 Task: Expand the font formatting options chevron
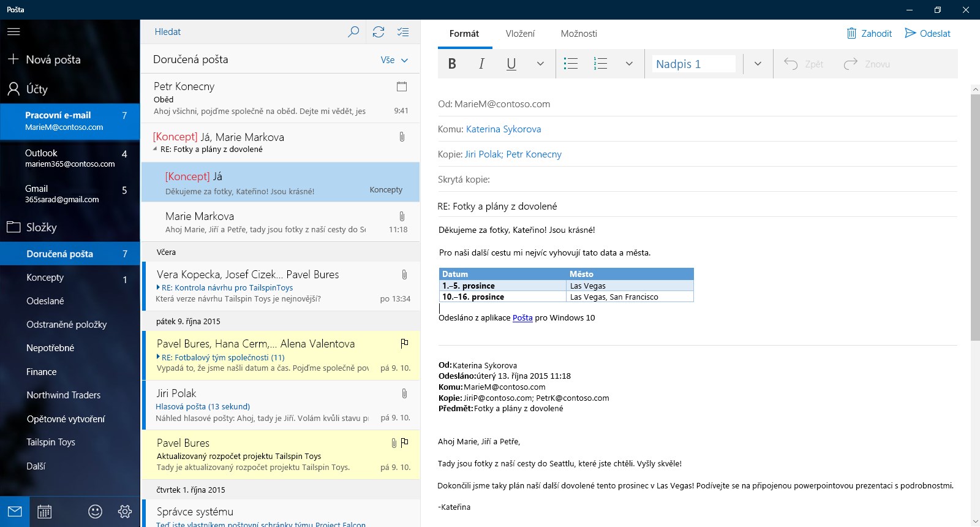(x=540, y=64)
